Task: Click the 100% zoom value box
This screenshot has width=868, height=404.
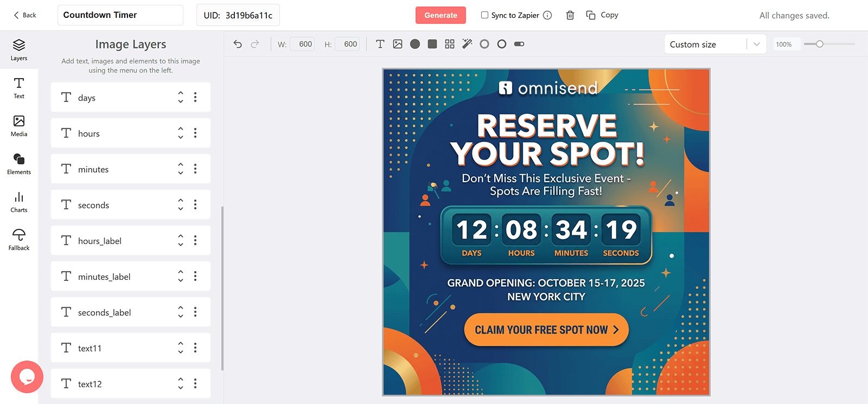Action: (787, 44)
